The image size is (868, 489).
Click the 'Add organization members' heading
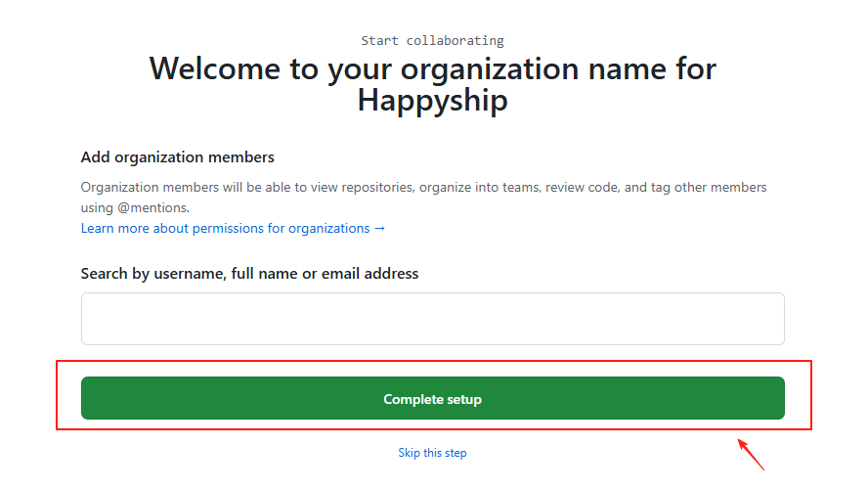[178, 157]
